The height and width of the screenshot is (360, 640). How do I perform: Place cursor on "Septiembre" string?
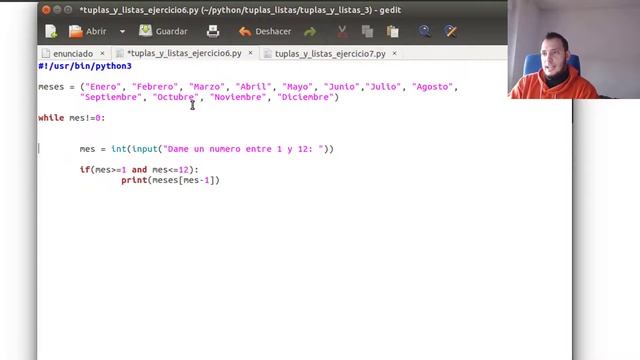[111, 97]
